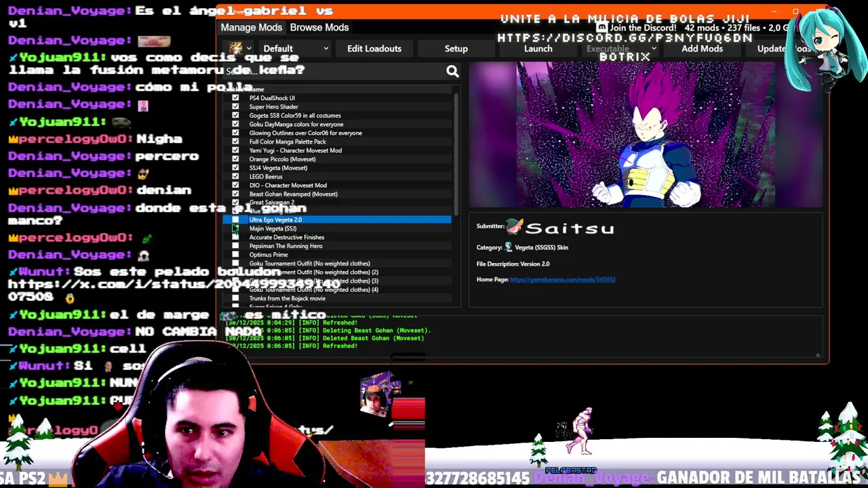Click the magnifying glass search icon
This screenshot has height=488, width=868.
[452, 71]
